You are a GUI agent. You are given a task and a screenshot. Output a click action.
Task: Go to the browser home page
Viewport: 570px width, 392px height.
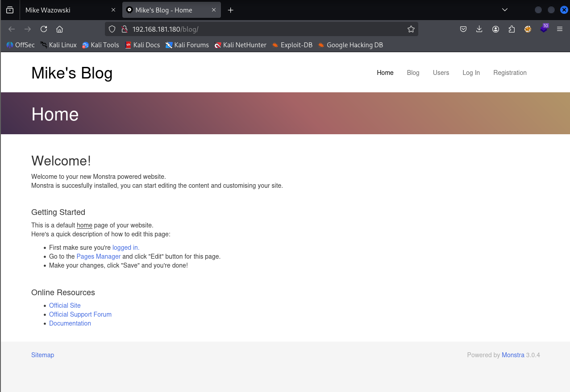pyautogui.click(x=59, y=29)
